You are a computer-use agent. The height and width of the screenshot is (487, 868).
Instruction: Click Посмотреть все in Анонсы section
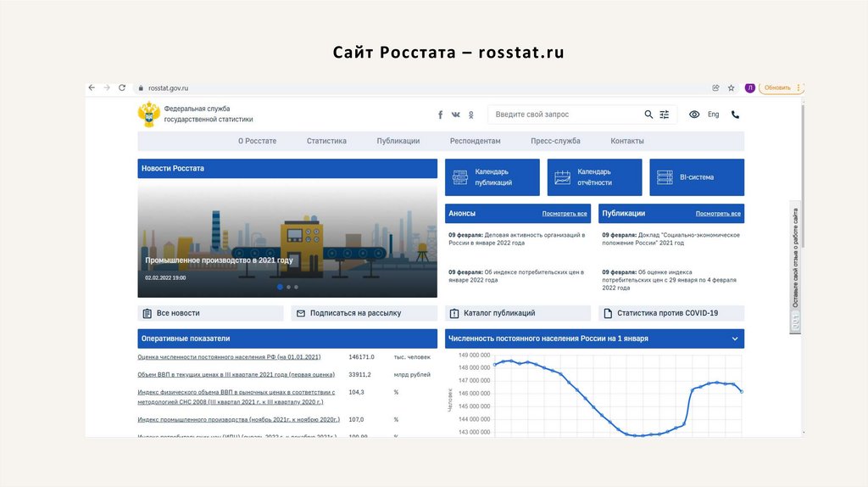(x=564, y=213)
